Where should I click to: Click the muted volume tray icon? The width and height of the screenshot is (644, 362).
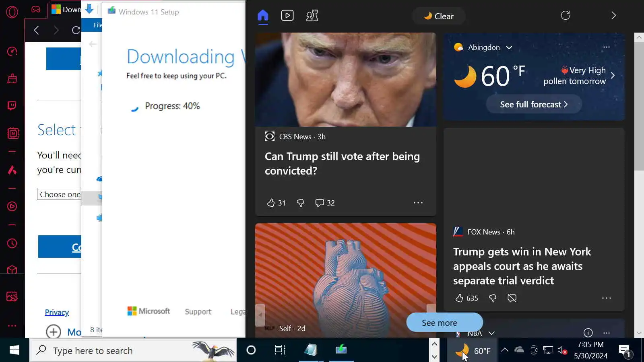(562, 350)
